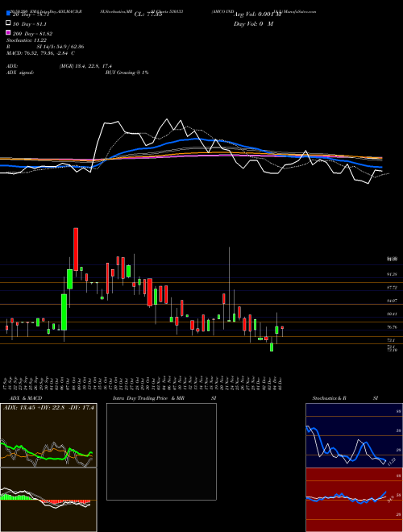The height and width of the screenshot is (532, 403).
Task: Click the blue Stochastics chart panel
Action: point(354,435)
